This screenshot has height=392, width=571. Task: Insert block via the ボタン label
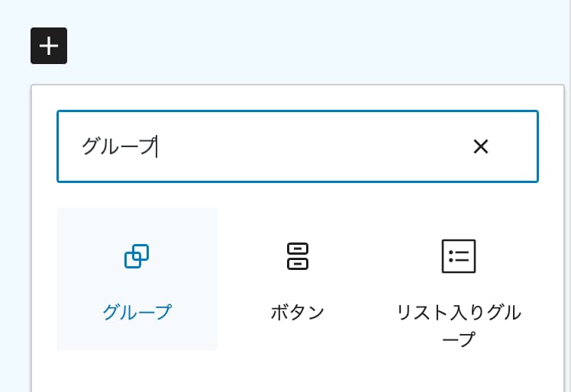click(x=298, y=312)
